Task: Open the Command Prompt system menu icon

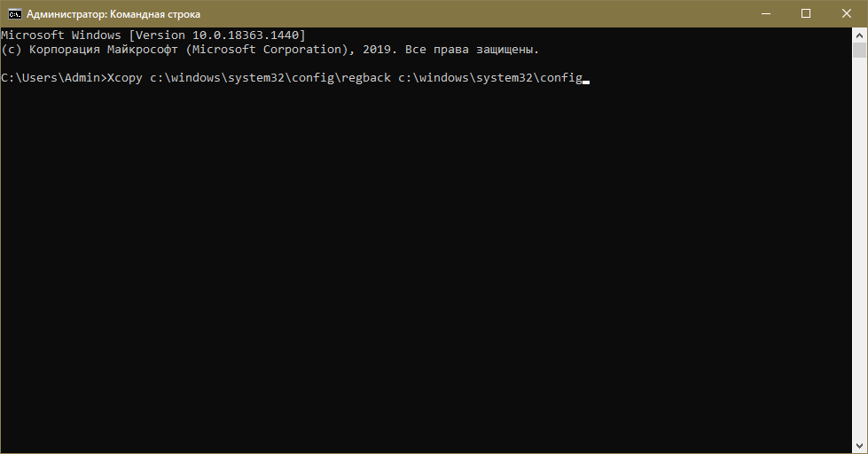Action: 14,14
